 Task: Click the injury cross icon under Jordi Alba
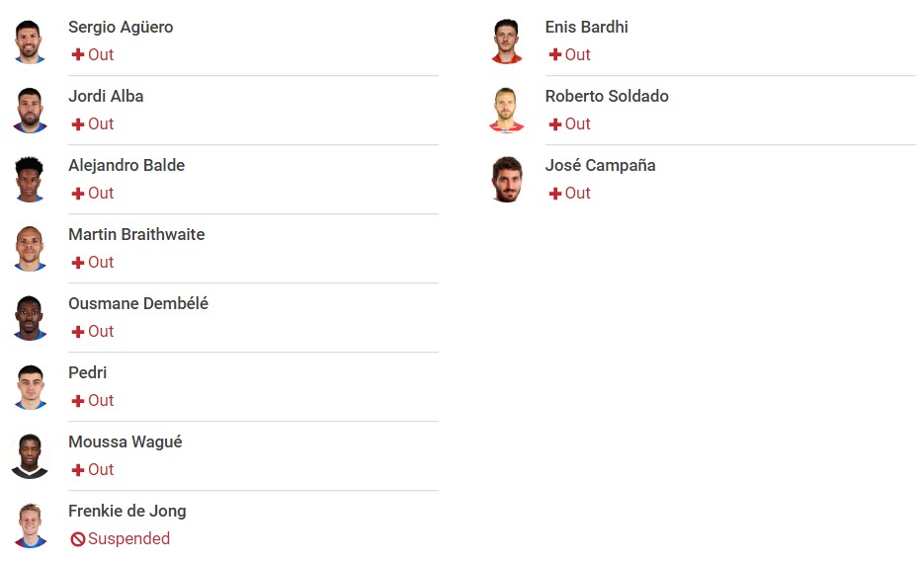pyautogui.click(x=78, y=124)
